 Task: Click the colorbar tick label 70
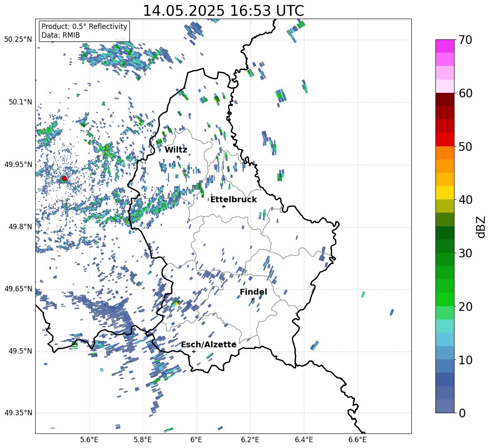466,40
